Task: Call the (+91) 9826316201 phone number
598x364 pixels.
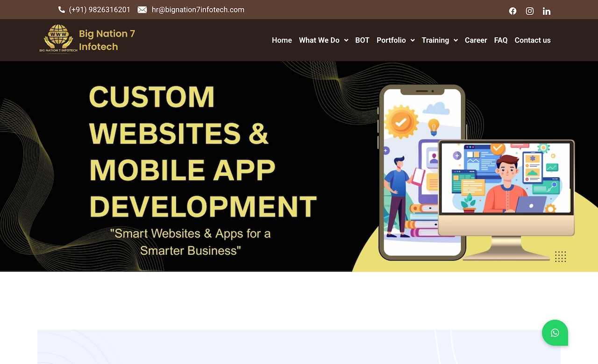Action: pyautogui.click(x=100, y=10)
